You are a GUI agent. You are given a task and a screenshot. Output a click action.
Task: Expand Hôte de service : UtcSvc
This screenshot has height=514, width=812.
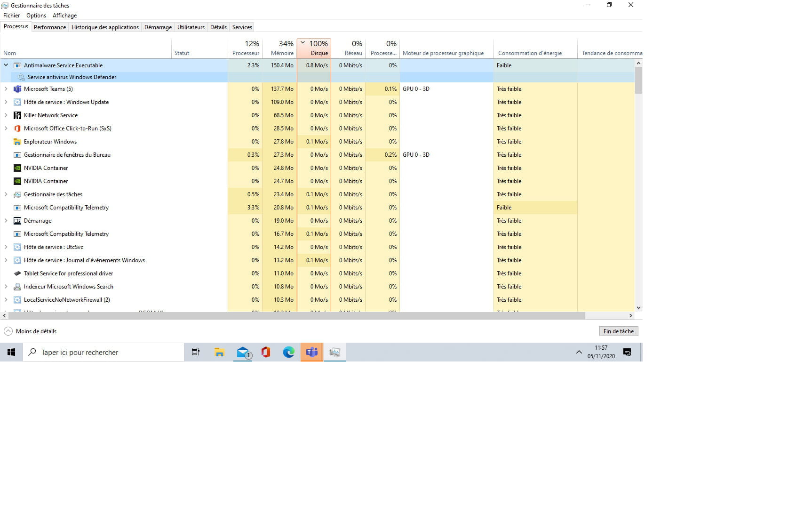pos(6,247)
